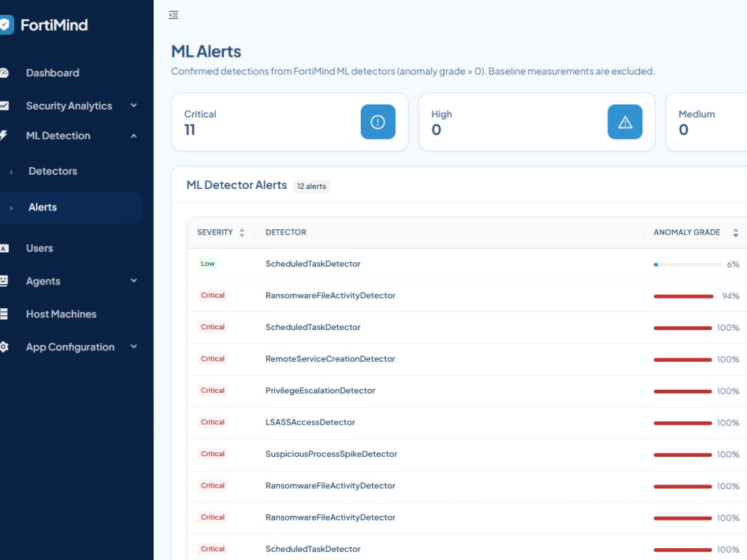Image resolution: width=747 pixels, height=560 pixels.
Task: Click the Critical card exclamation icon
Action: [x=378, y=122]
